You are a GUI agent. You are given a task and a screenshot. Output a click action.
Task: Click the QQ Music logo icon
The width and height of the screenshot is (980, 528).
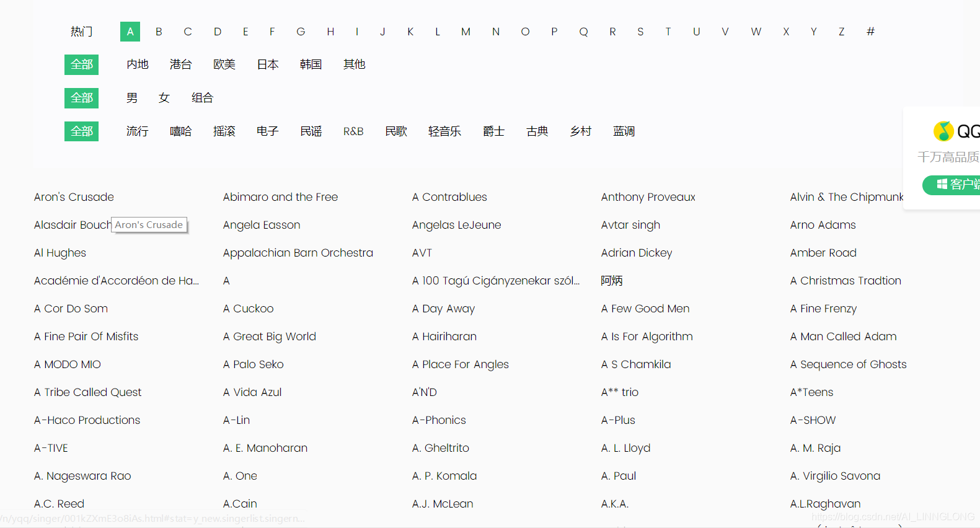tap(943, 131)
